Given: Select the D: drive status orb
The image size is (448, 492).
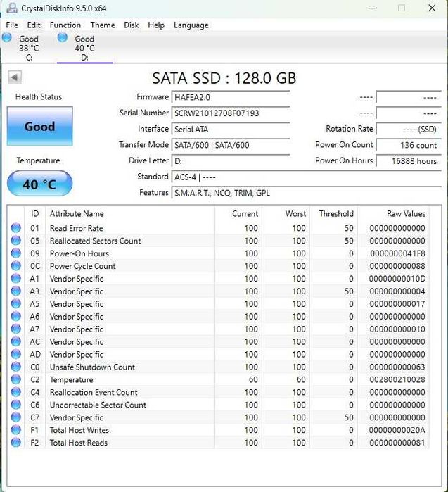Looking at the screenshot, I should point(63,37).
